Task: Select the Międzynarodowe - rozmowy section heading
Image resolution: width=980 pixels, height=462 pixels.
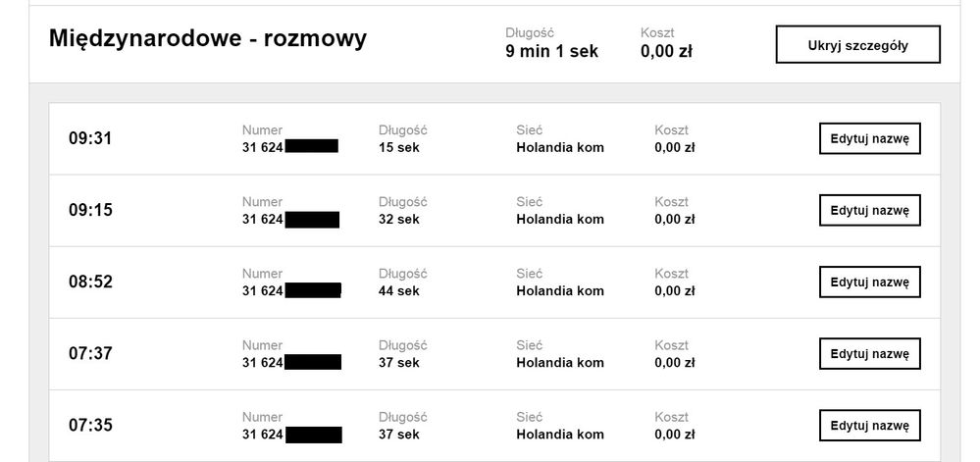Action: tap(208, 39)
